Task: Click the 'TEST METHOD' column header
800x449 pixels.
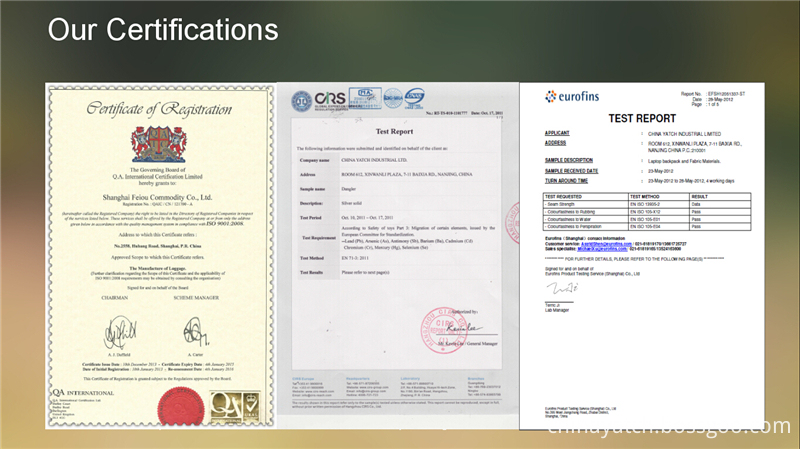Action: point(649,196)
